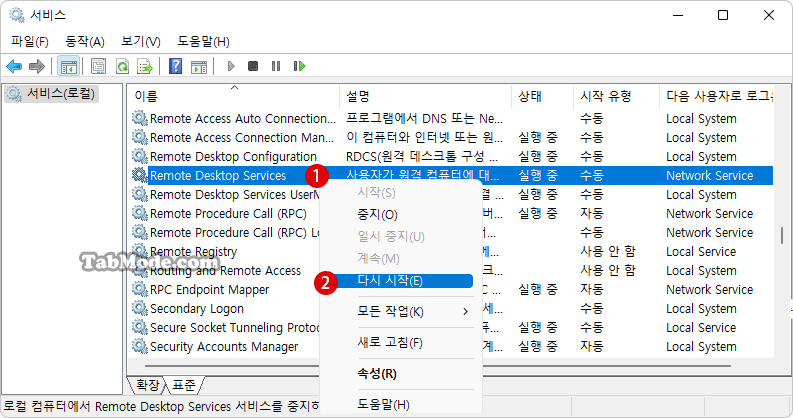This screenshot has width=793, height=418.
Task: Click the Stop Service square icon
Action: (253, 66)
